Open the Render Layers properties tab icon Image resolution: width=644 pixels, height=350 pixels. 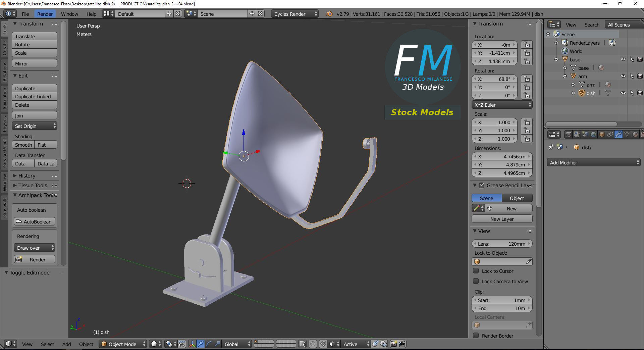pos(576,135)
